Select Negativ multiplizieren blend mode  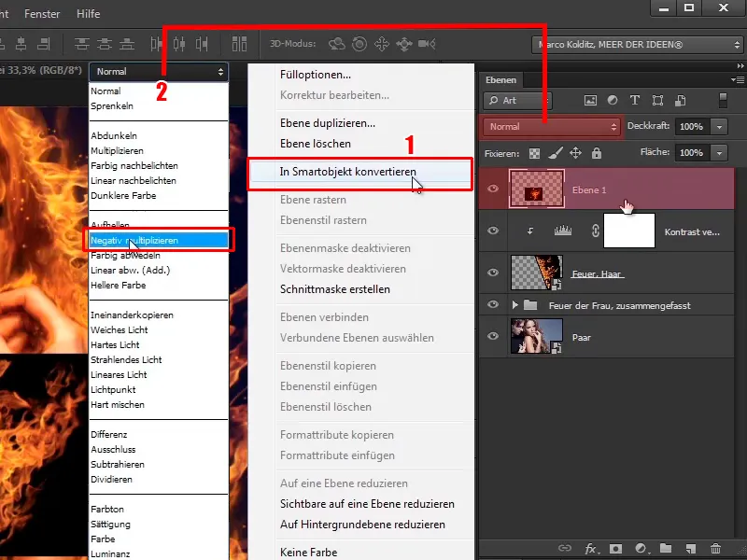tap(159, 241)
